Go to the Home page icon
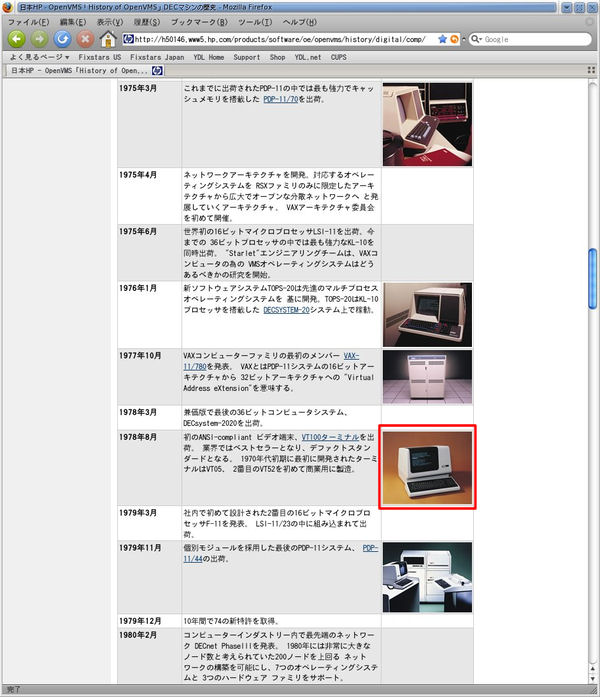 pyautogui.click(x=108, y=39)
